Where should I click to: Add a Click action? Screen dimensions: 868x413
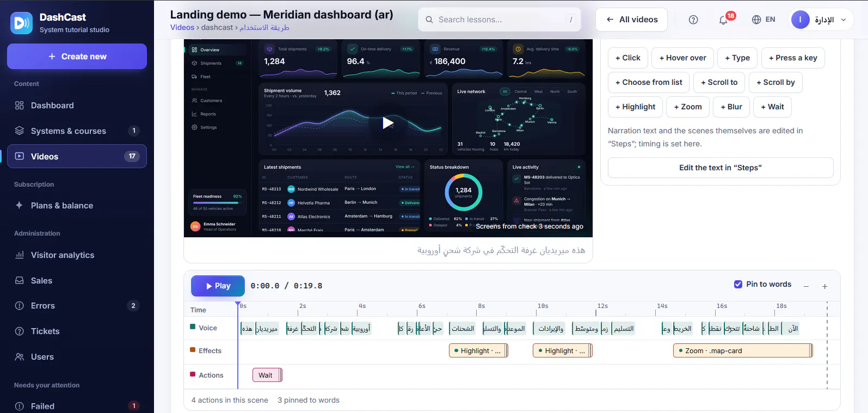pos(628,58)
